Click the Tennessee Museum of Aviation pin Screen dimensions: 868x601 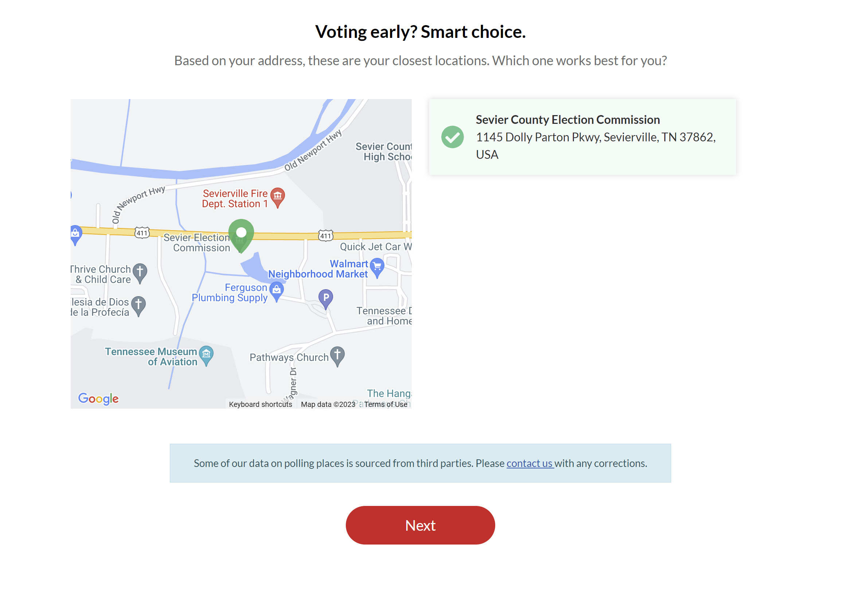tap(206, 356)
